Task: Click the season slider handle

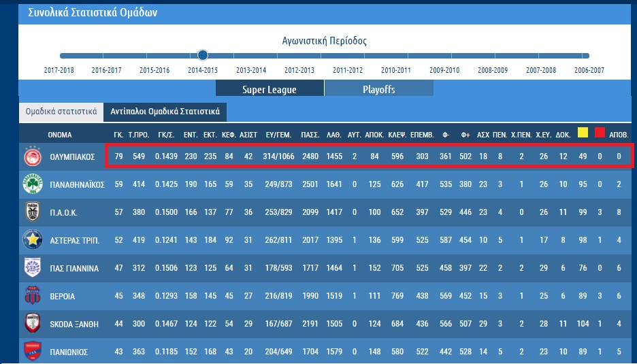Action: coord(203,55)
